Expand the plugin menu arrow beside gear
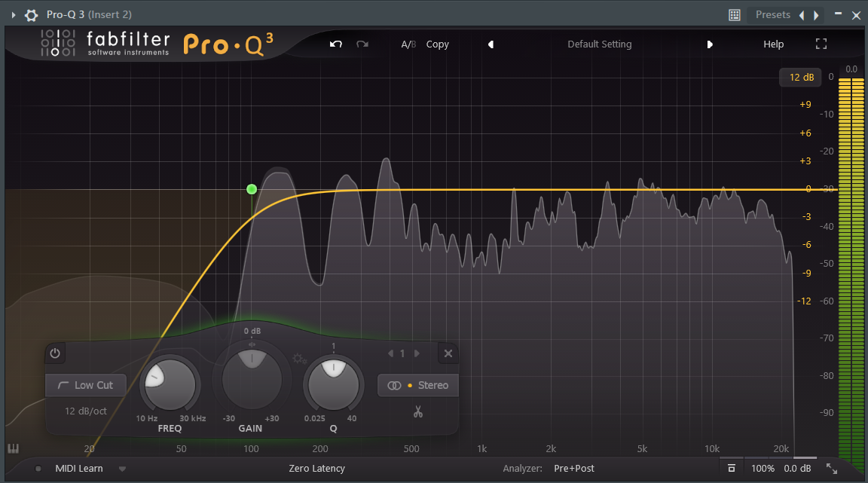 (x=14, y=15)
